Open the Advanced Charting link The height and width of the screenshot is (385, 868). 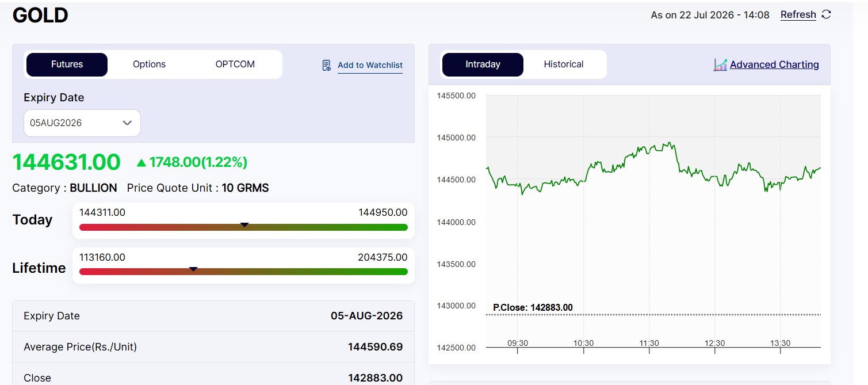tap(774, 64)
